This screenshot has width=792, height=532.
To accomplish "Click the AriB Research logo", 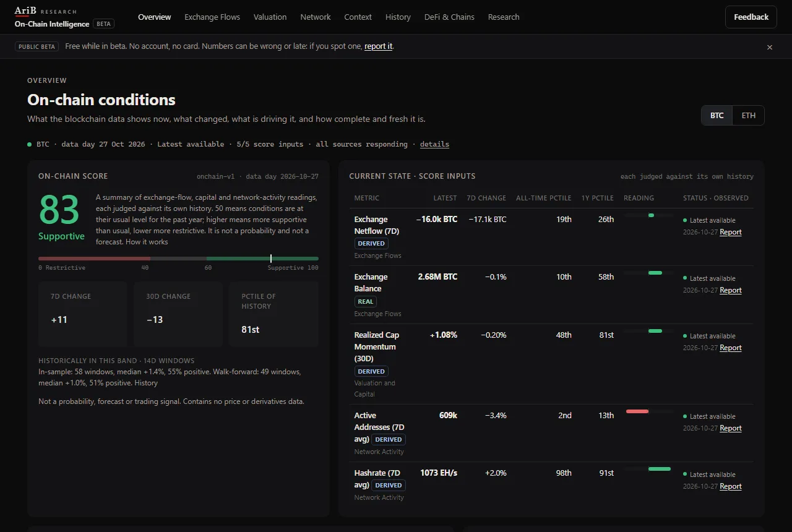I will point(46,11).
